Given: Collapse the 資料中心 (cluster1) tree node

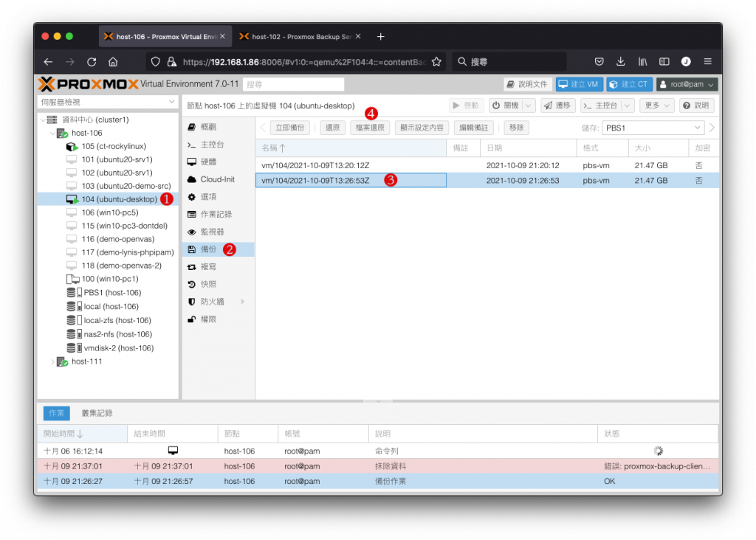Looking at the screenshot, I should (43, 120).
